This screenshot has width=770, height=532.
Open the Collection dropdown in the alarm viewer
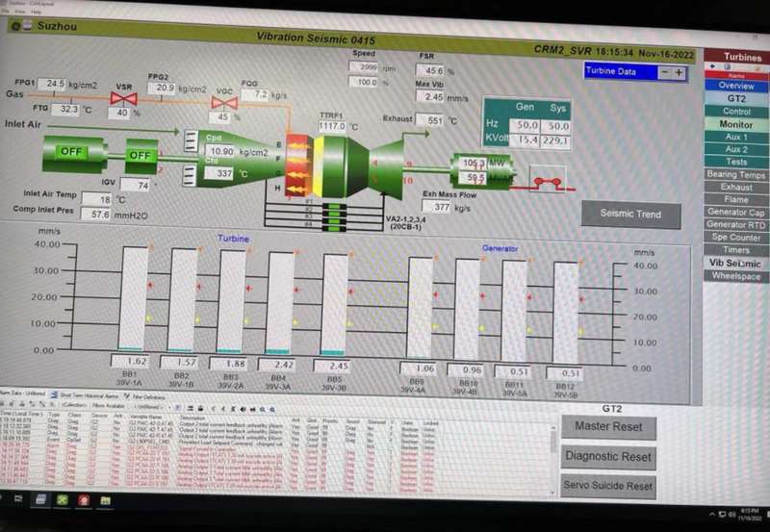coord(73,407)
